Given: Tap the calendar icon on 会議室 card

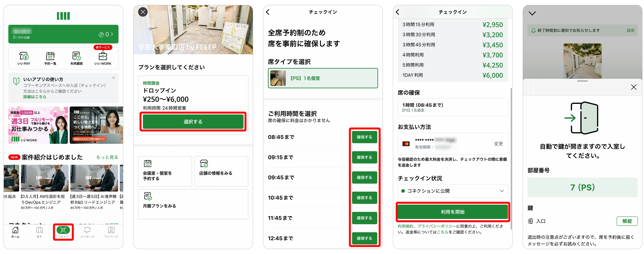Looking at the screenshot, I should point(148,163).
